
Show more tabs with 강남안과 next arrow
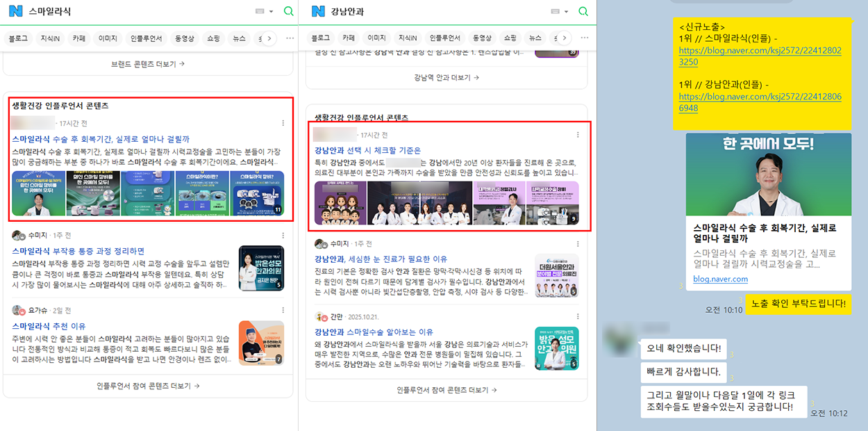tap(565, 38)
